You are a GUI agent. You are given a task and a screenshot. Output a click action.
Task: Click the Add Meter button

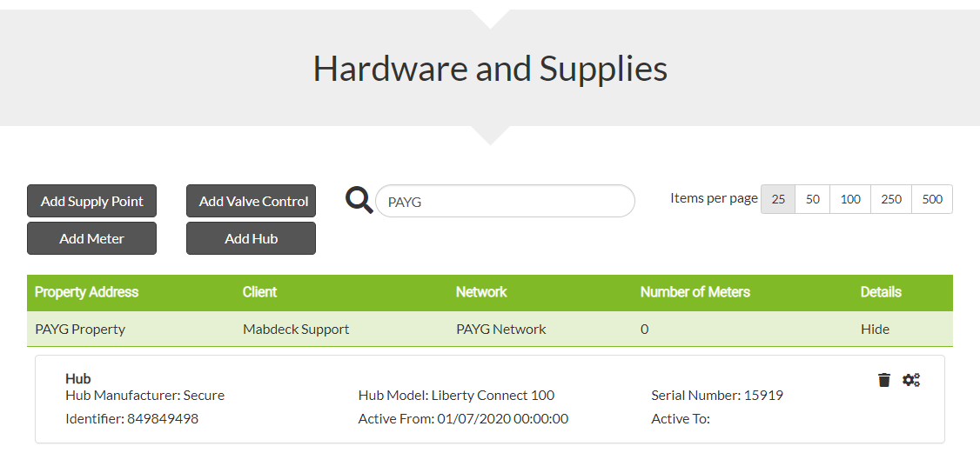click(x=92, y=238)
